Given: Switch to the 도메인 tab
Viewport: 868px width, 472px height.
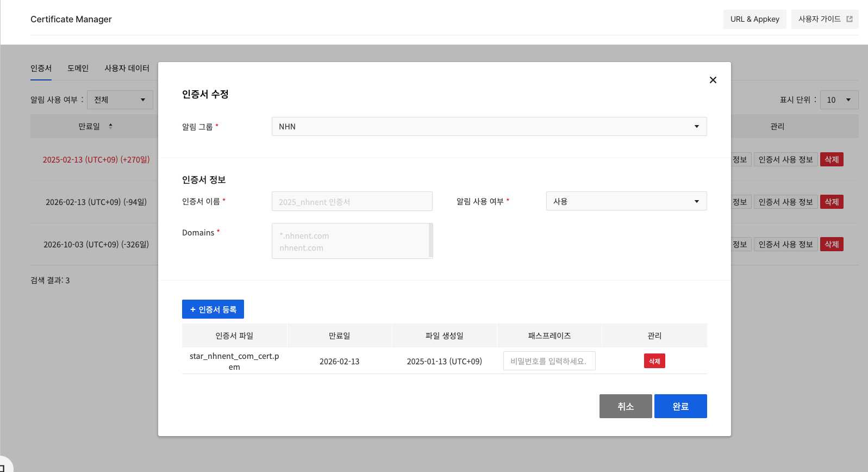Looking at the screenshot, I should click(x=78, y=69).
